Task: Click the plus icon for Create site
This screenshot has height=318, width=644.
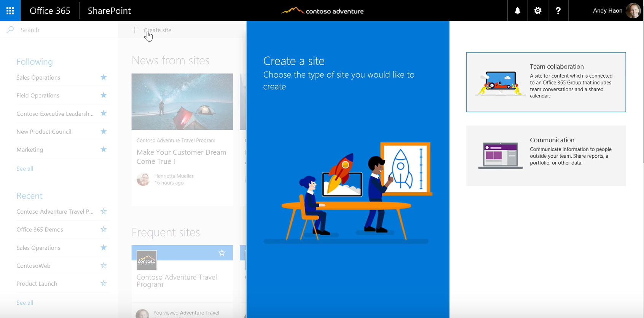Action: coord(135,30)
